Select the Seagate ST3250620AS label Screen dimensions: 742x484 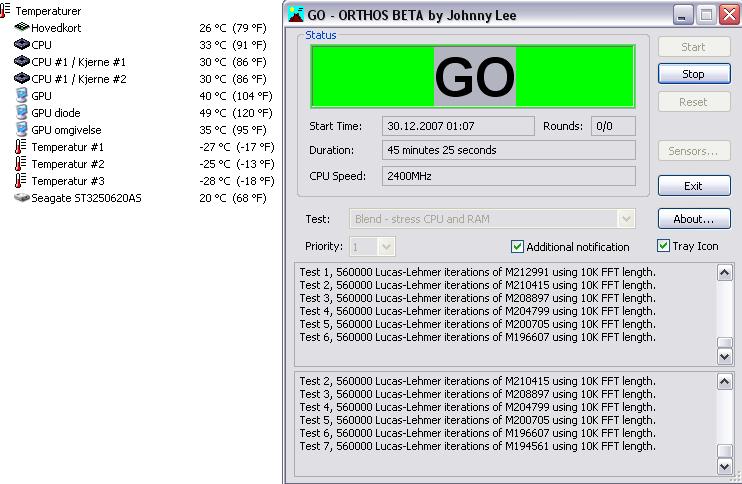(87, 198)
